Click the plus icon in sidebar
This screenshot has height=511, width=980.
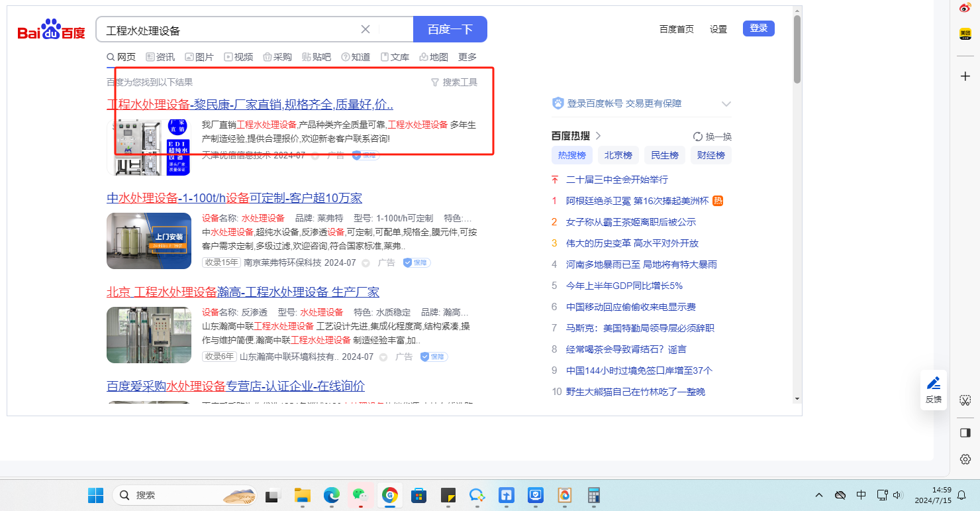pos(965,76)
